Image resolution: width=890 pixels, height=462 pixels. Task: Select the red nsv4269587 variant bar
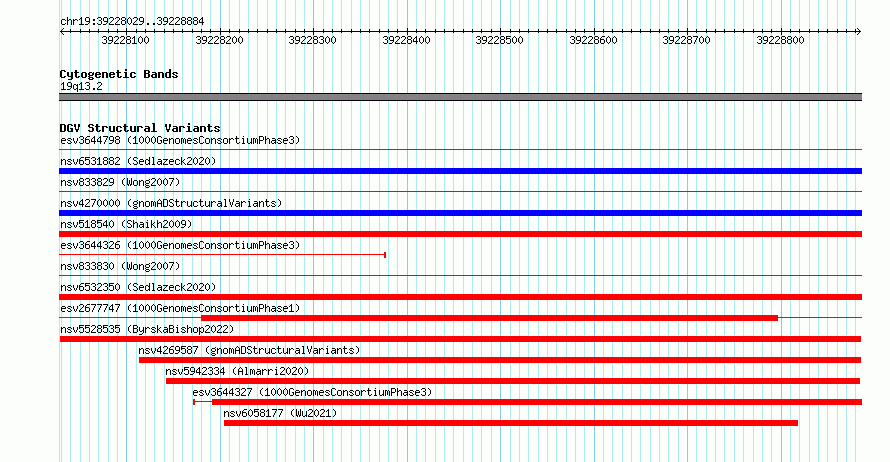(500, 360)
